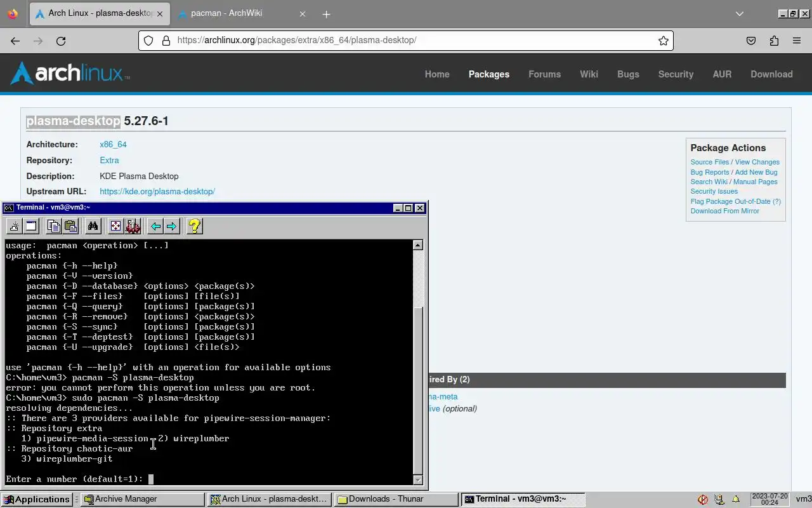Reload the Arch Linux page

tap(61, 41)
